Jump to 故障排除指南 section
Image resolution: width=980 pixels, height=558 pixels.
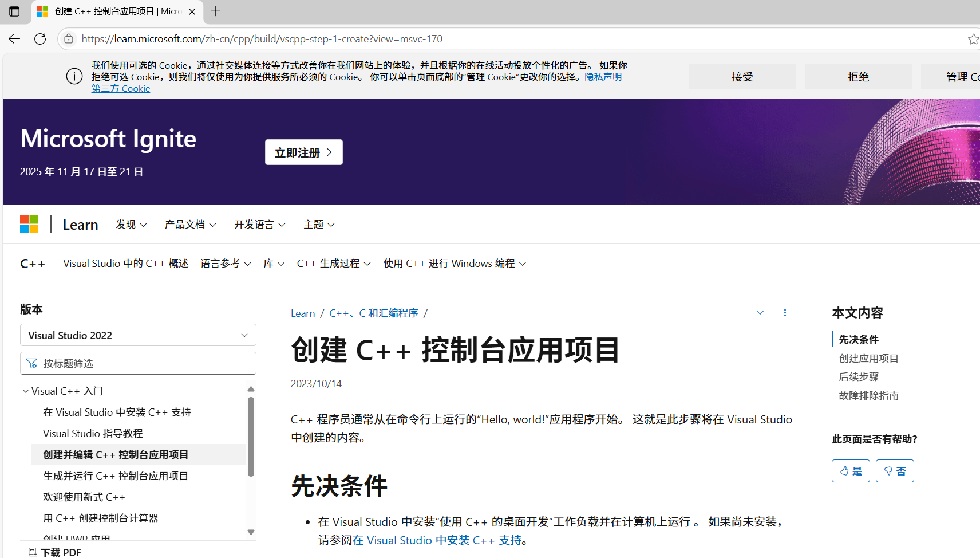pos(869,396)
